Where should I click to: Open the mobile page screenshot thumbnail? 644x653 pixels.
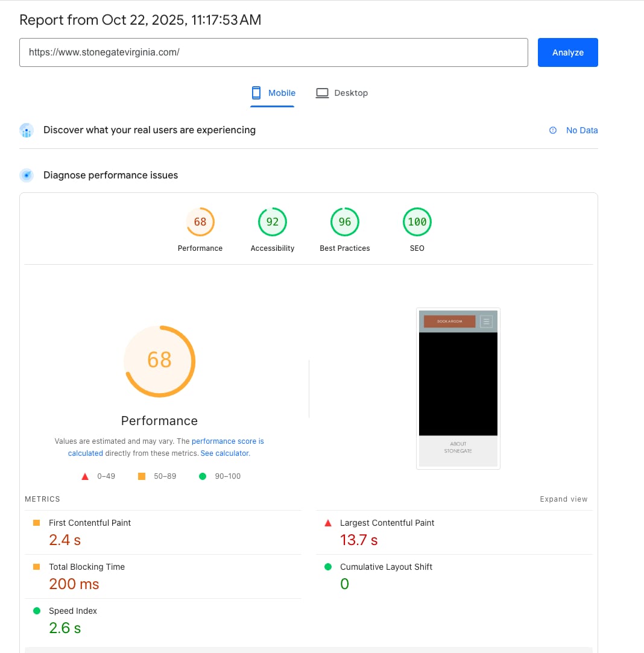[458, 388]
